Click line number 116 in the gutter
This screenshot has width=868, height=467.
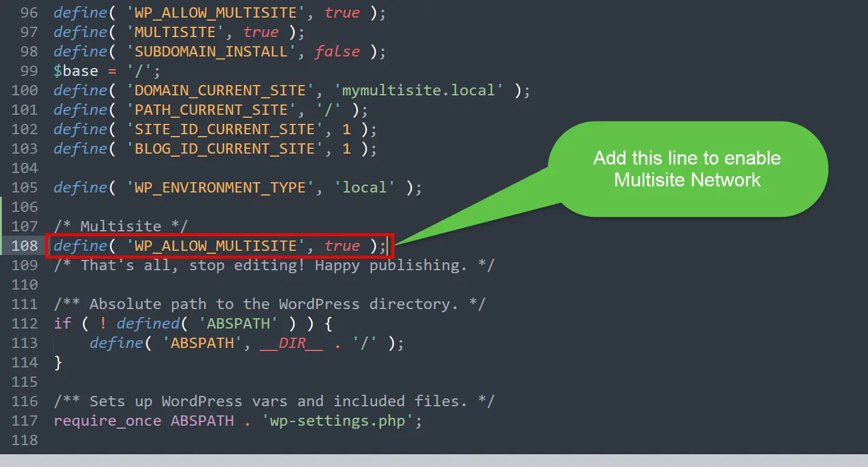(x=24, y=401)
